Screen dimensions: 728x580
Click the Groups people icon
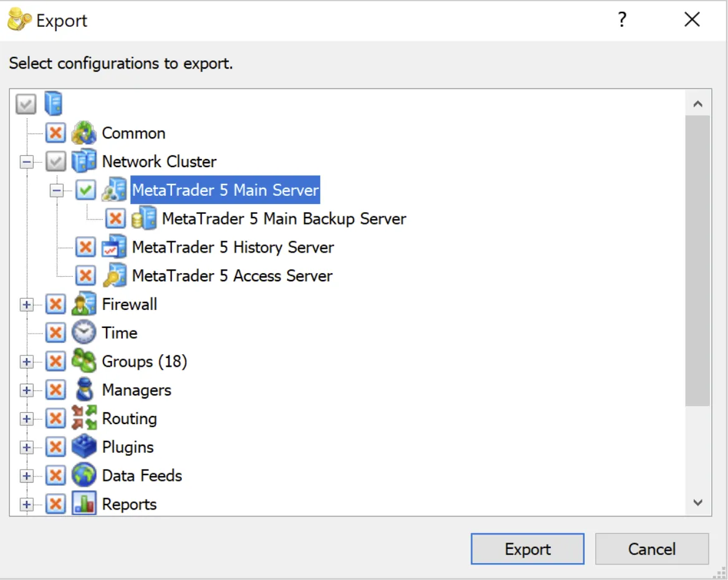point(84,361)
